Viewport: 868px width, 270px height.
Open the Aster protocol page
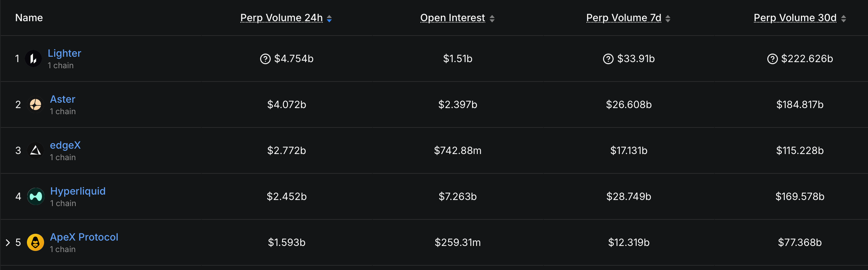(63, 99)
